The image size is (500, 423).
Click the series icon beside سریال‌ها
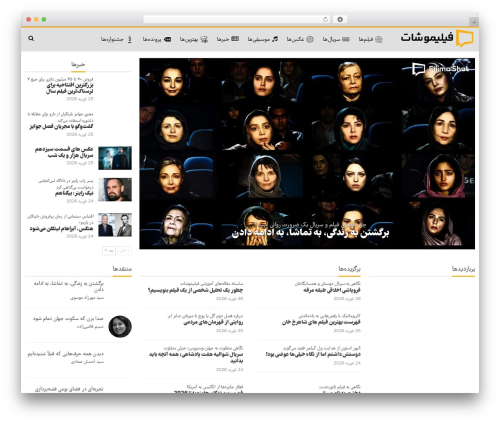346,39
